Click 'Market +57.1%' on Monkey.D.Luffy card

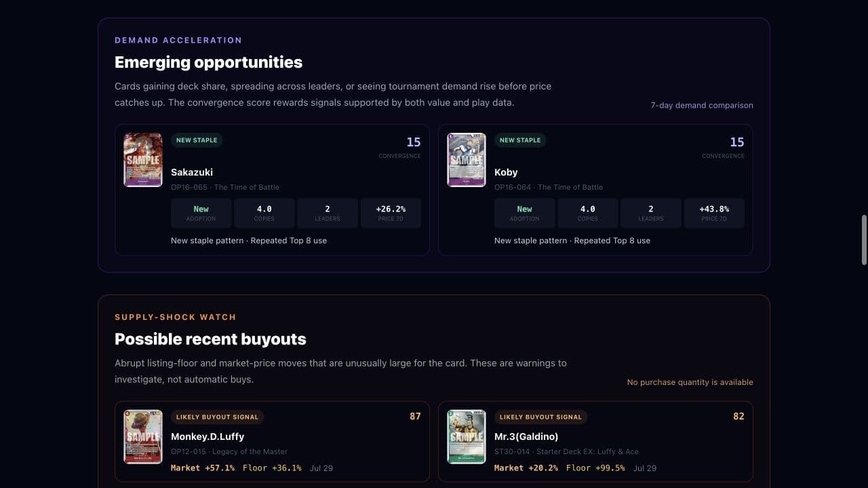pyautogui.click(x=203, y=468)
